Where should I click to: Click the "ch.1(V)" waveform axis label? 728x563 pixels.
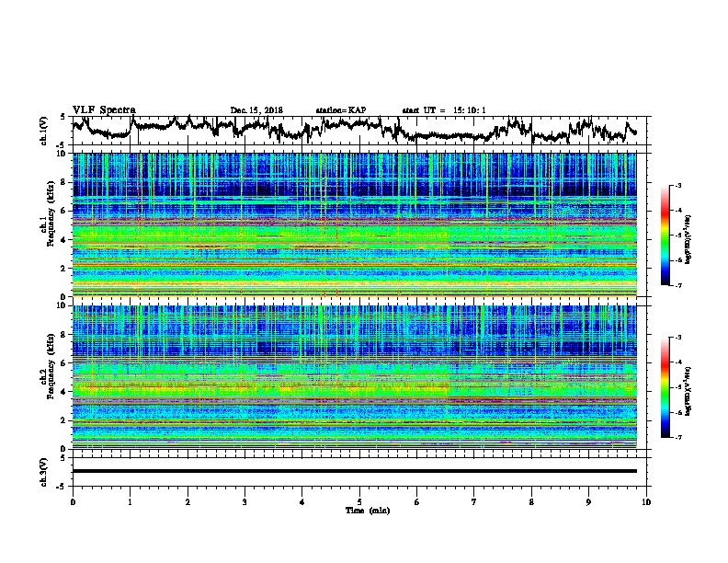click(44, 131)
